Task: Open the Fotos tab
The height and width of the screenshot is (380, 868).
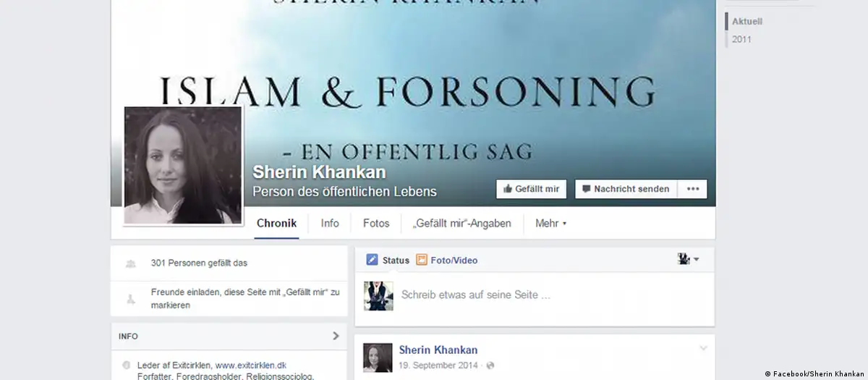Action: tap(376, 223)
